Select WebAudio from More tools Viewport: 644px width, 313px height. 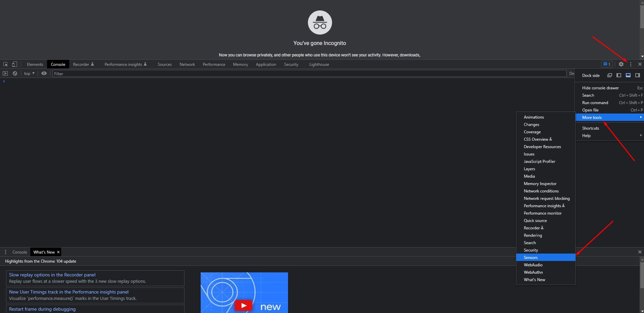(x=546, y=265)
